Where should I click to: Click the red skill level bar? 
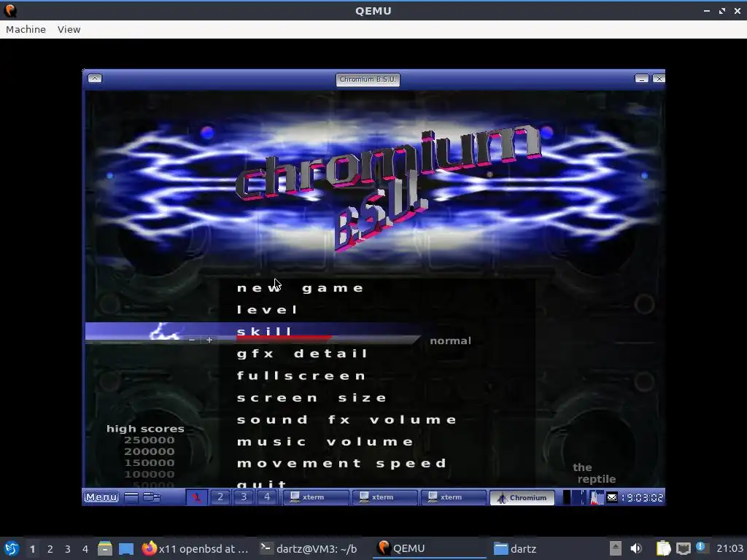coord(284,338)
